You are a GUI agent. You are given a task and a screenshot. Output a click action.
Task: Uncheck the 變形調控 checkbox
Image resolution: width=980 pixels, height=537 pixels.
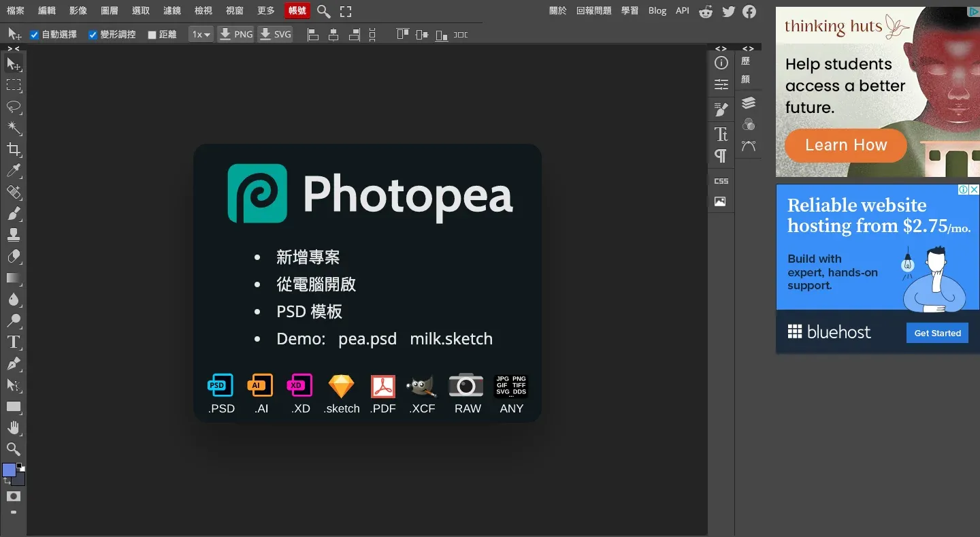click(93, 35)
